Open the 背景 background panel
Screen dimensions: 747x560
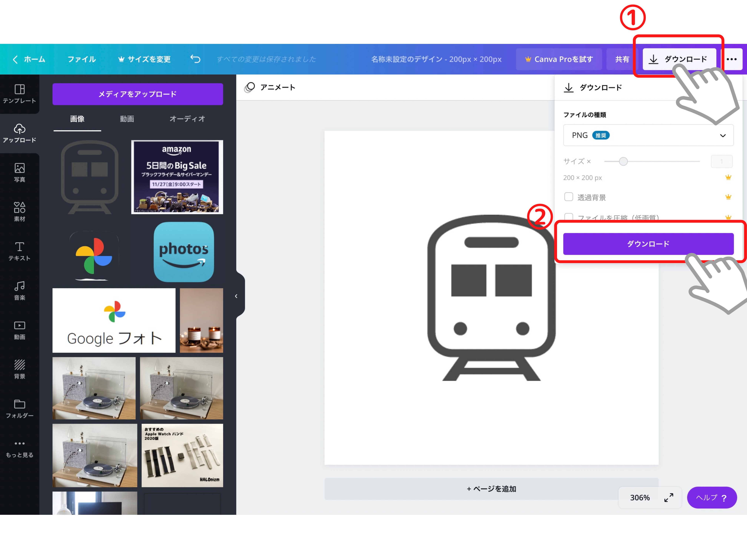(20, 369)
